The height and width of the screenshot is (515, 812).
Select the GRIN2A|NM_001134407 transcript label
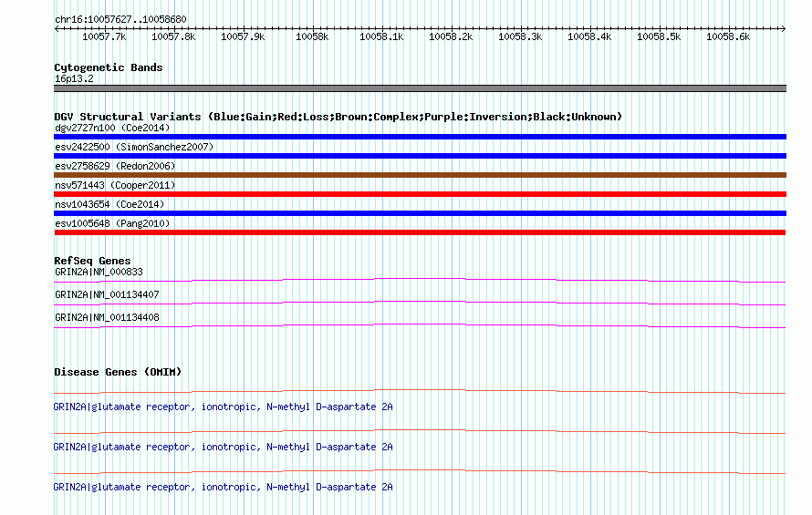point(107,294)
